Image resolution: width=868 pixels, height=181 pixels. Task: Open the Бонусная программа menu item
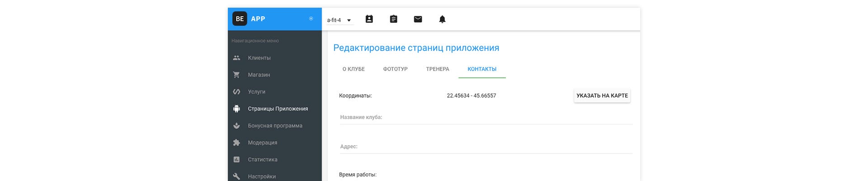(275, 126)
